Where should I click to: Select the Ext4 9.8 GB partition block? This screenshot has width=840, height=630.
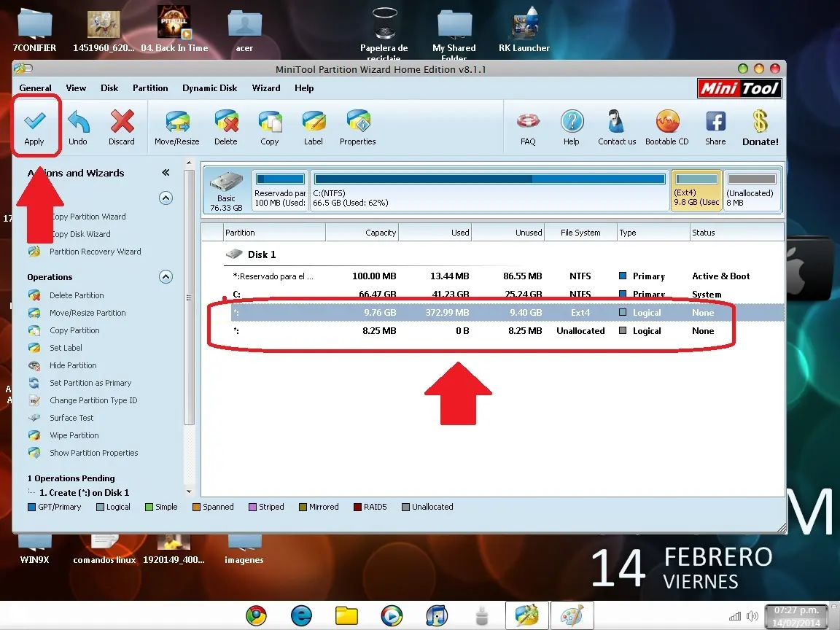coord(696,191)
